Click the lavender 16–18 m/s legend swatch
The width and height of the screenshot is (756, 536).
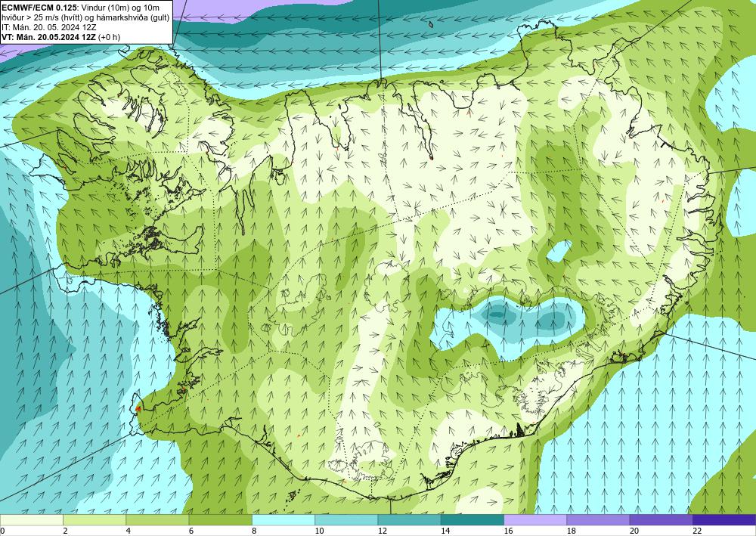(x=535, y=520)
